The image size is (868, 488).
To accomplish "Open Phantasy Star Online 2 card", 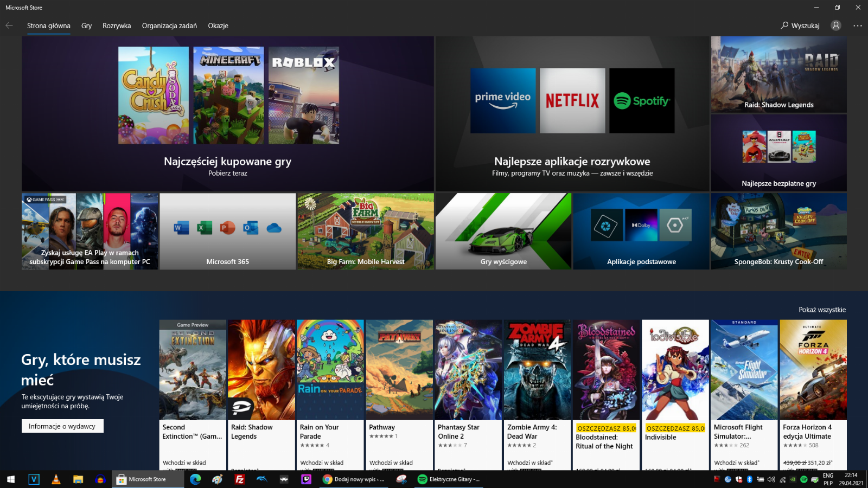I will coord(468,395).
